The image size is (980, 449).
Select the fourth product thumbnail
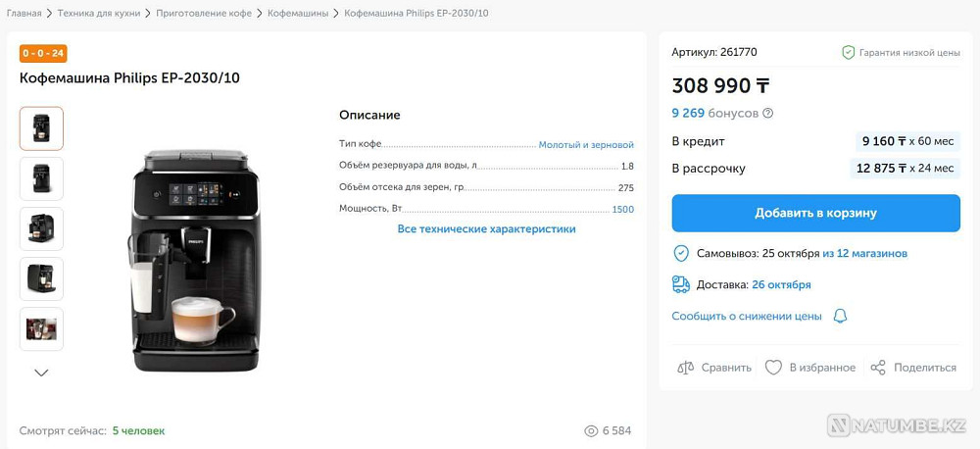(41, 278)
